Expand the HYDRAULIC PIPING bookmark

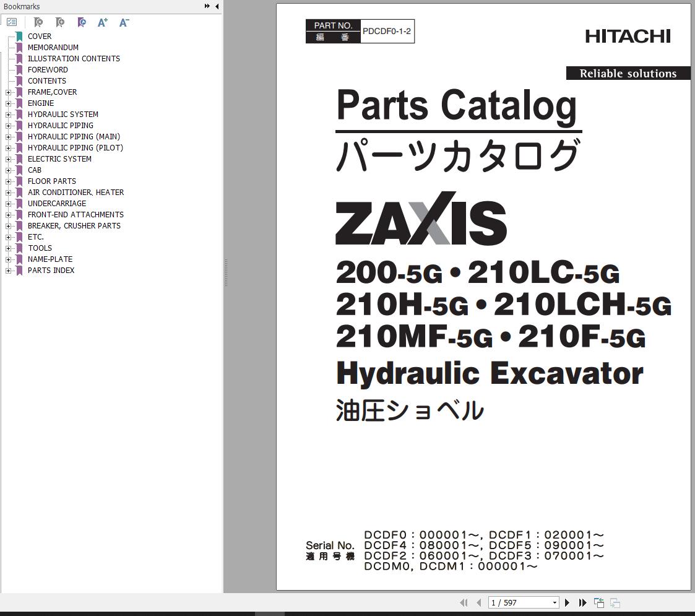pos(8,126)
